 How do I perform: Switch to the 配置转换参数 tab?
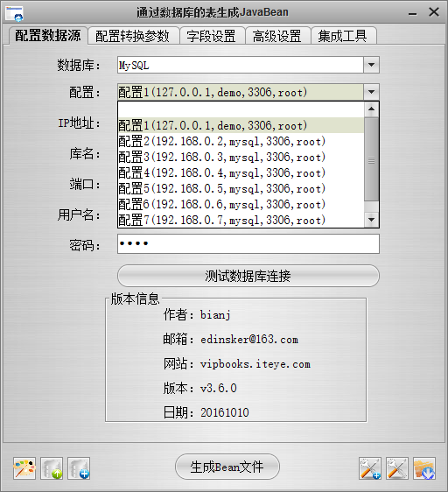point(133,36)
